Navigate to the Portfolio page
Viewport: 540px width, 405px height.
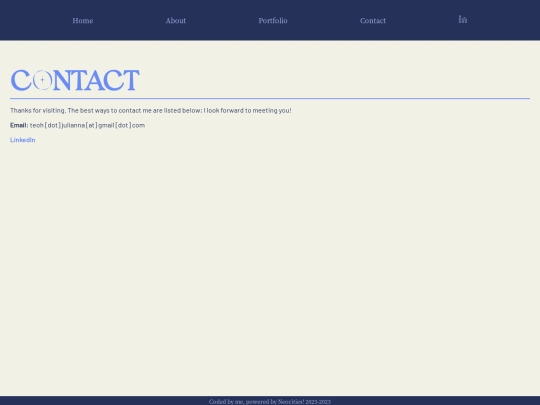click(x=273, y=21)
